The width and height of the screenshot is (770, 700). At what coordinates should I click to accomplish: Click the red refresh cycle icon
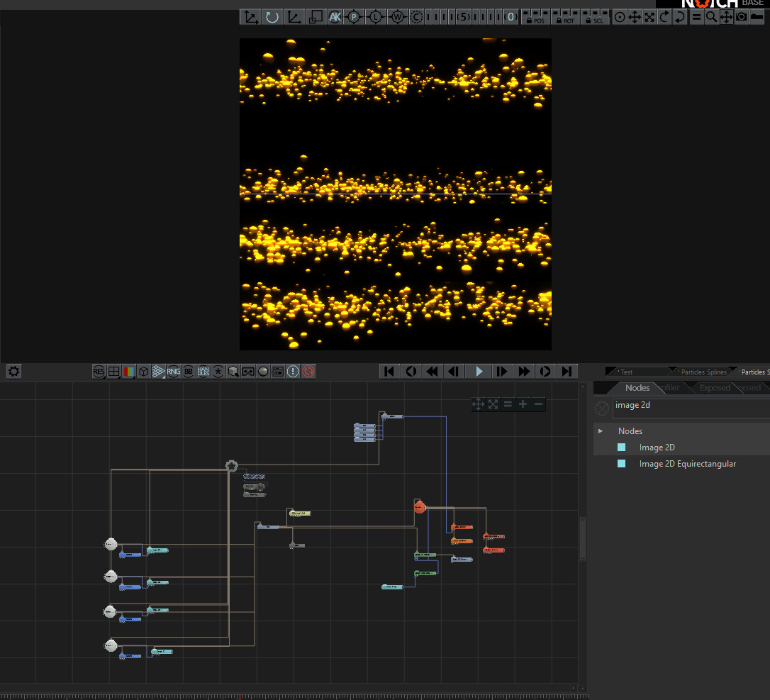coord(308,372)
